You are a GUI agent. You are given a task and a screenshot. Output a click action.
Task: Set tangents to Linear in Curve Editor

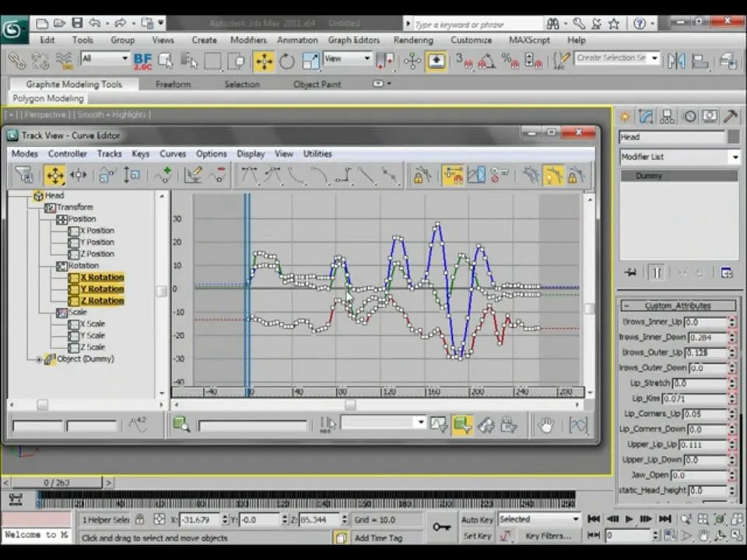tap(366, 175)
